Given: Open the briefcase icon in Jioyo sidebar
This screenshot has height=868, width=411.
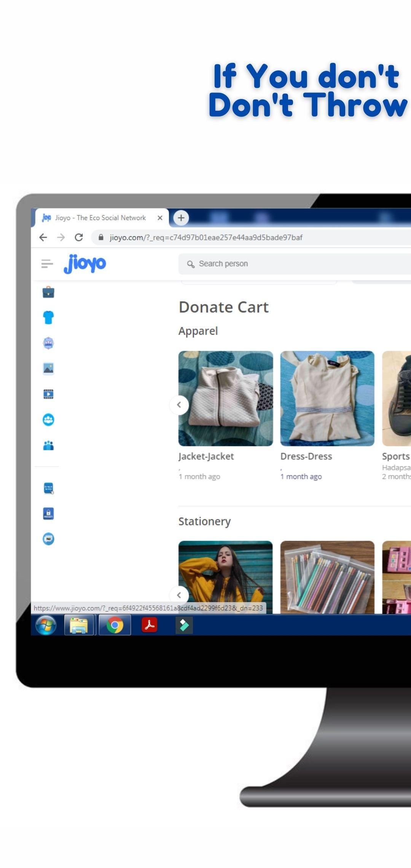Looking at the screenshot, I should (48, 292).
